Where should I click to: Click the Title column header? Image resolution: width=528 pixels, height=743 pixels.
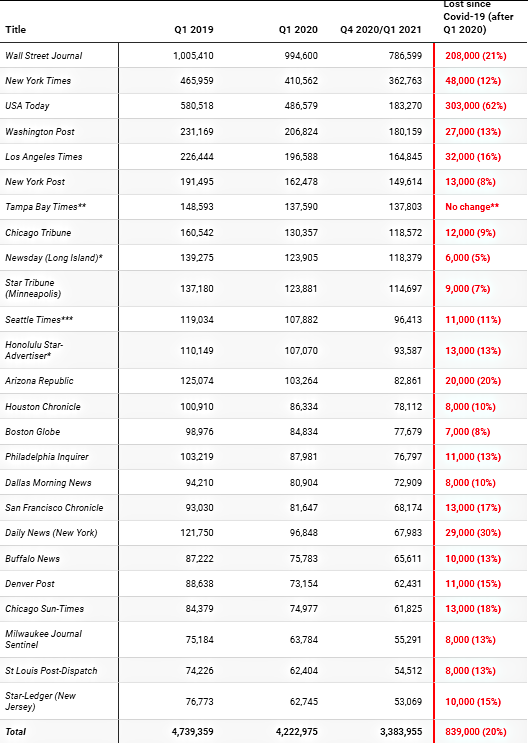click(15, 29)
